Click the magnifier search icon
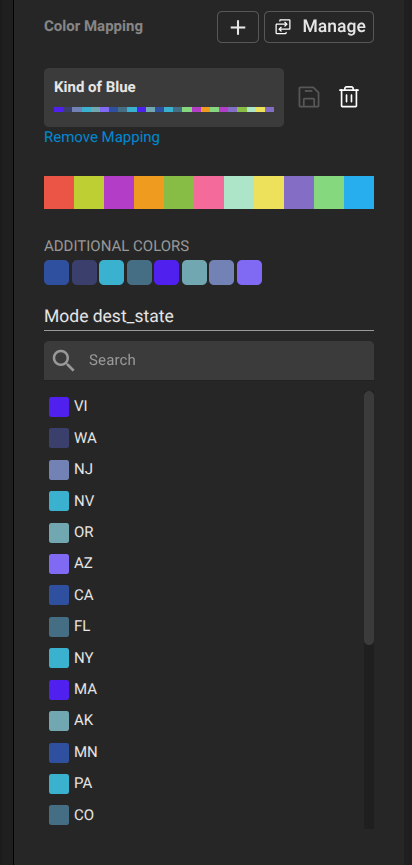This screenshot has width=412, height=865. [63, 360]
